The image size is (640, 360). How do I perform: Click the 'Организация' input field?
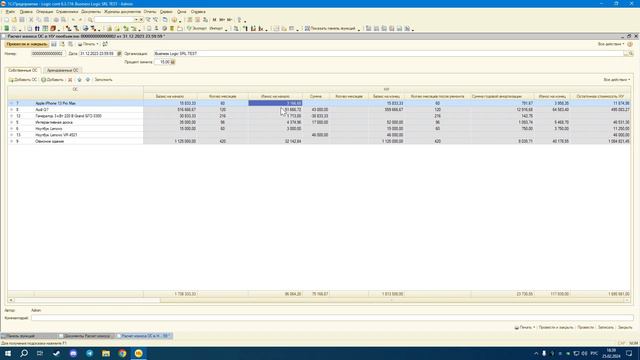[x=388, y=53]
